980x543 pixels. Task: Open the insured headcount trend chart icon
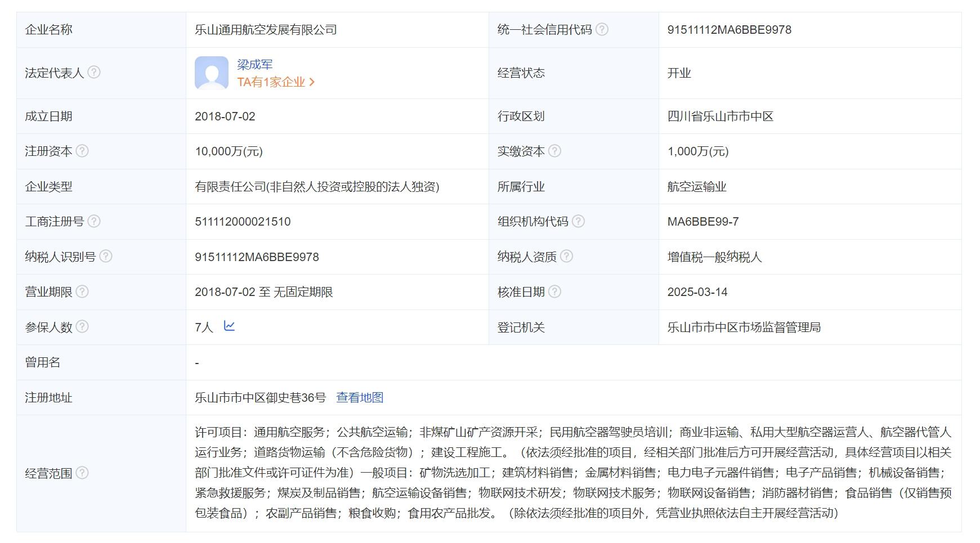(x=229, y=326)
